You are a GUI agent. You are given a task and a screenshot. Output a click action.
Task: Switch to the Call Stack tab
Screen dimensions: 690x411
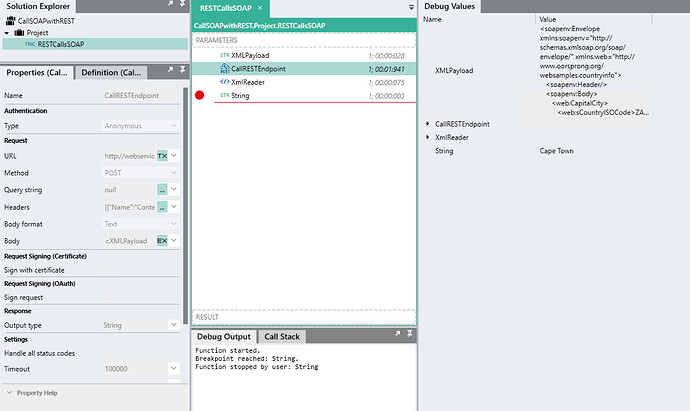point(282,337)
